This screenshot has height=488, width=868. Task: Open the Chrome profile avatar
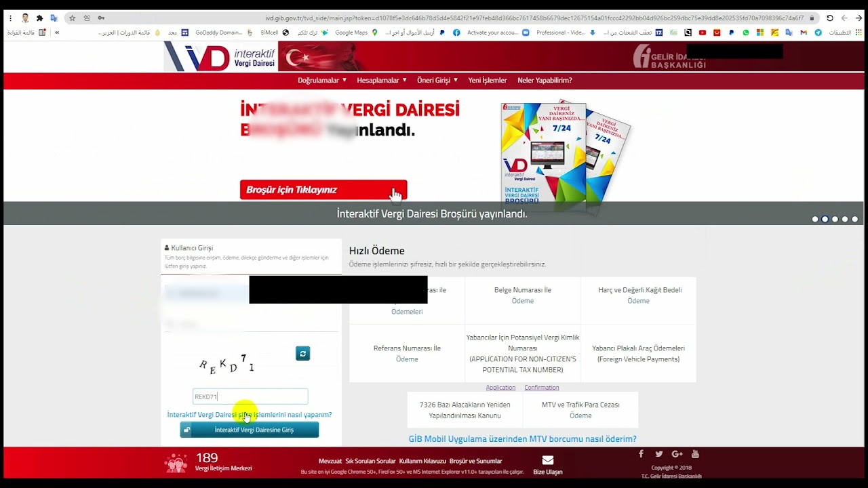25,18
